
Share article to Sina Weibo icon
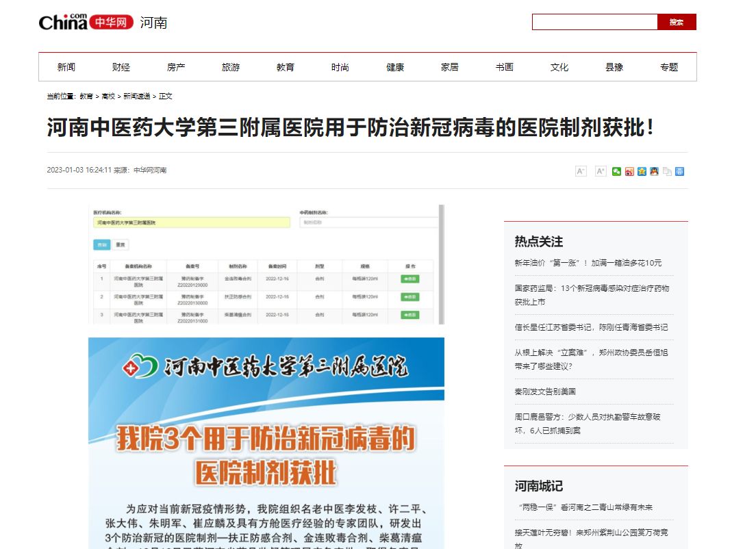[x=629, y=171]
